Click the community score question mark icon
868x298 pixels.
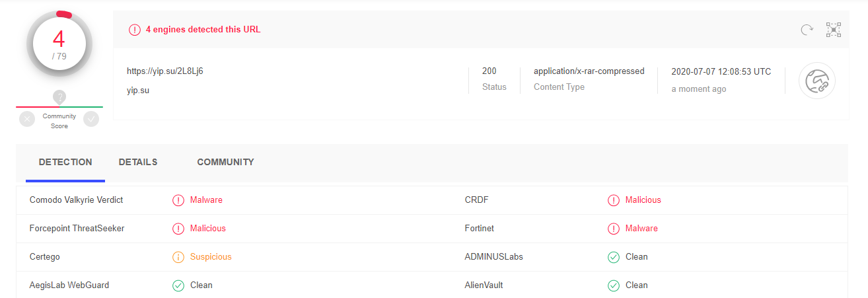point(59,97)
